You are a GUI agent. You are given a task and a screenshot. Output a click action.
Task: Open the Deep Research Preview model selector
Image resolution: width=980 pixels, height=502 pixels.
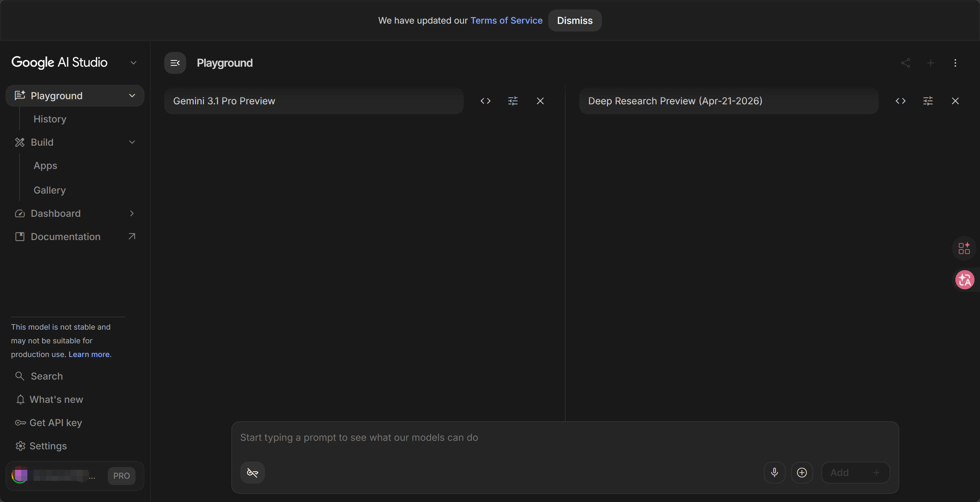click(x=729, y=101)
